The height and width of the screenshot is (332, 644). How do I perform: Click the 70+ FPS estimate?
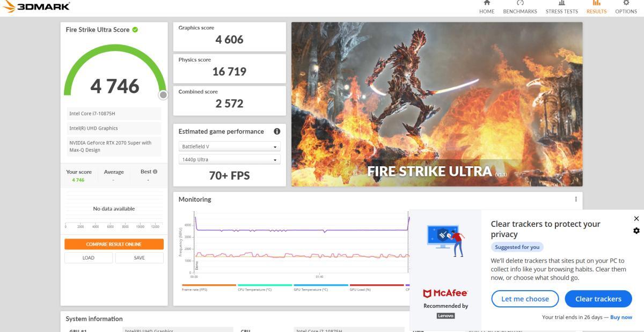(229, 175)
